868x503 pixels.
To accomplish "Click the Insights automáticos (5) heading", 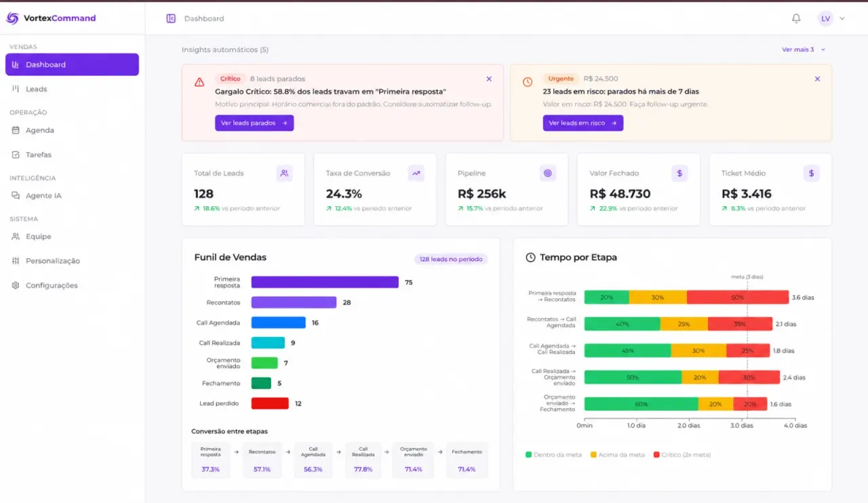I will coord(225,49).
